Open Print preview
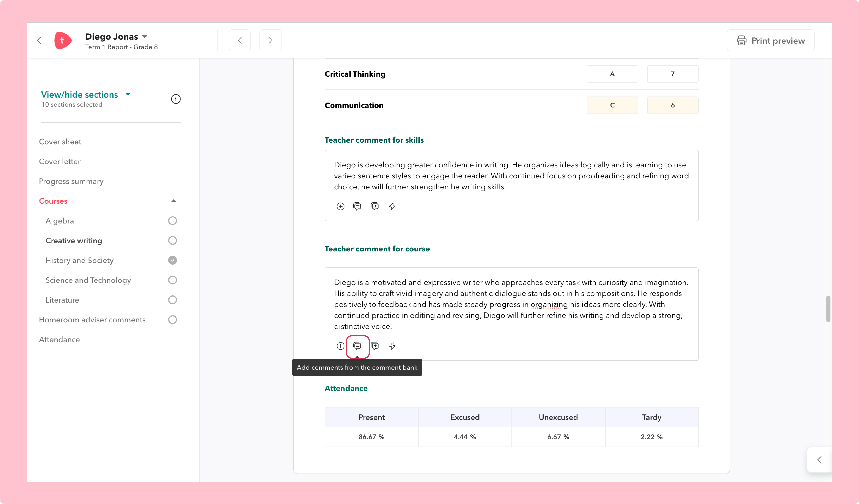The image size is (859, 504). pos(770,41)
